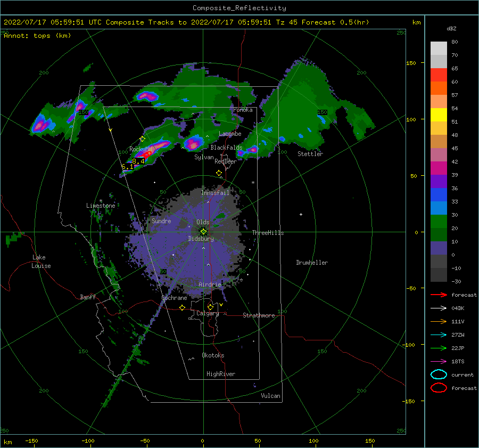Click the Okotoks city label
The height and width of the screenshot is (448, 479).
point(213,355)
